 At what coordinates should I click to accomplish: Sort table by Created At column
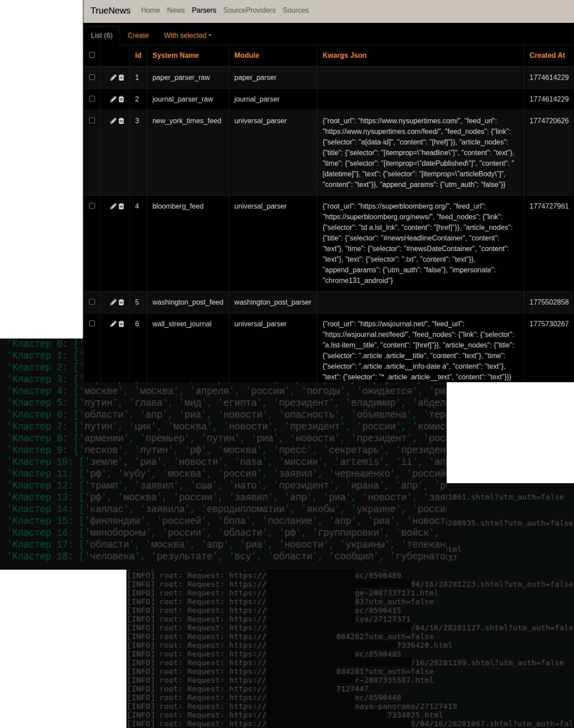click(x=547, y=56)
